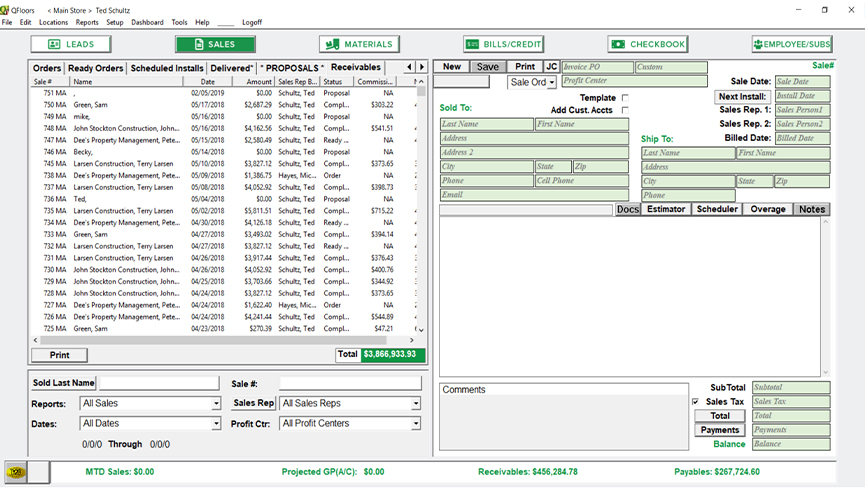
Task: Click the Sold Last Name button
Action: pyautogui.click(x=63, y=383)
